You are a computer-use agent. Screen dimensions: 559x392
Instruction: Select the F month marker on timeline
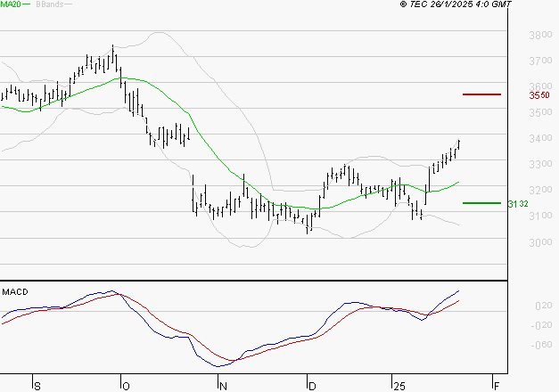497,387
